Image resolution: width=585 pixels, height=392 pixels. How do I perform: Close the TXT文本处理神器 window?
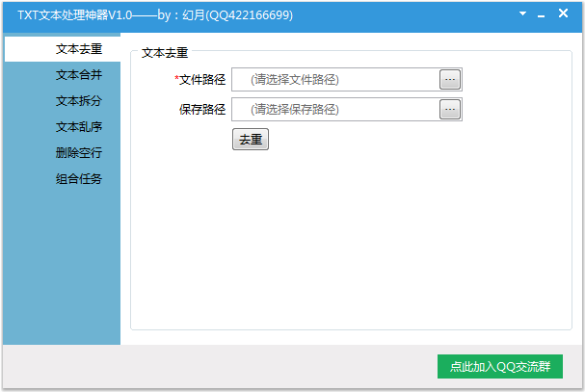[563, 13]
